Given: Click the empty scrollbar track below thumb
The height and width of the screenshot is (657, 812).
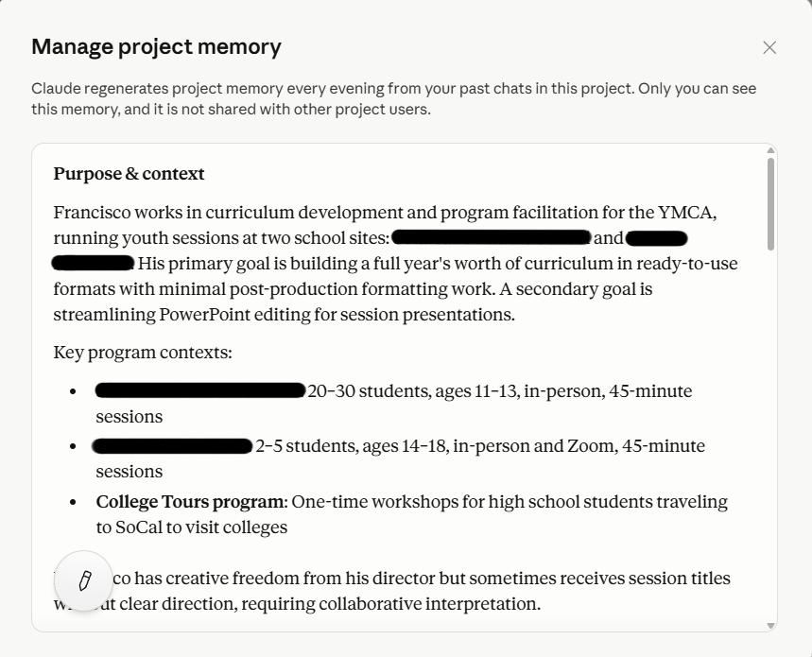Looking at the screenshot, I should (770, 435).
